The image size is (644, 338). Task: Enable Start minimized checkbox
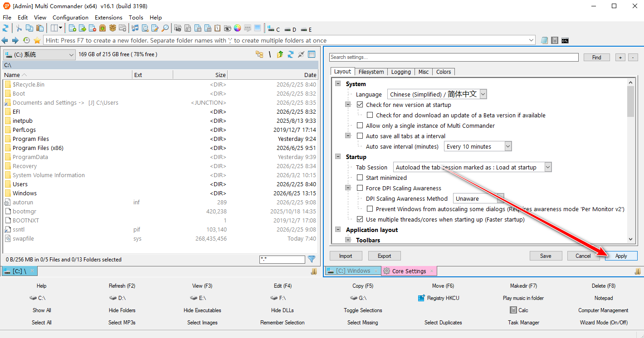coord(360,178)
